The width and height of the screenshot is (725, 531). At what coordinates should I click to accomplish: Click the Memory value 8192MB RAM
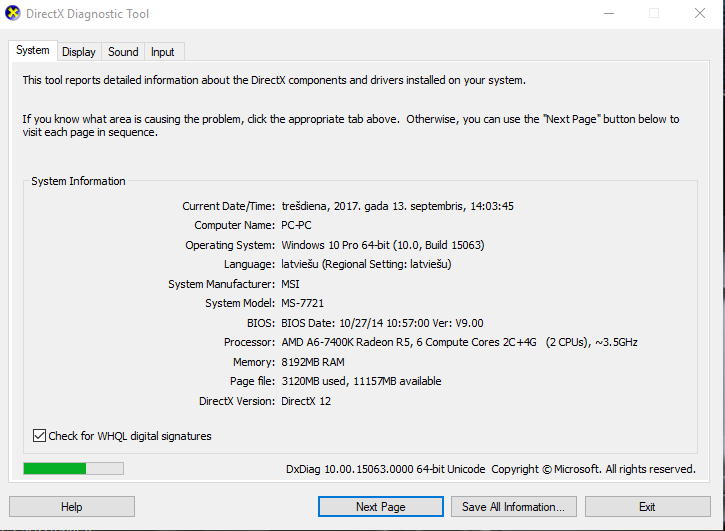point(313,362)
